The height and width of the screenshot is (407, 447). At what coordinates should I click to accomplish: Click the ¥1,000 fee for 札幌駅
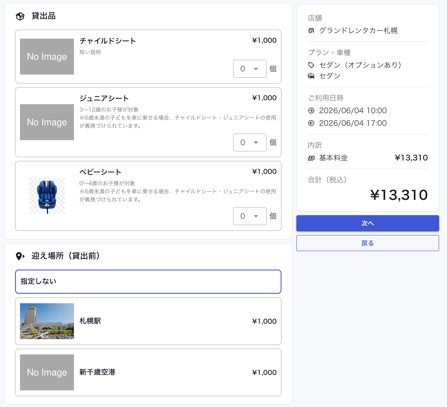click(x=264, y=321)
